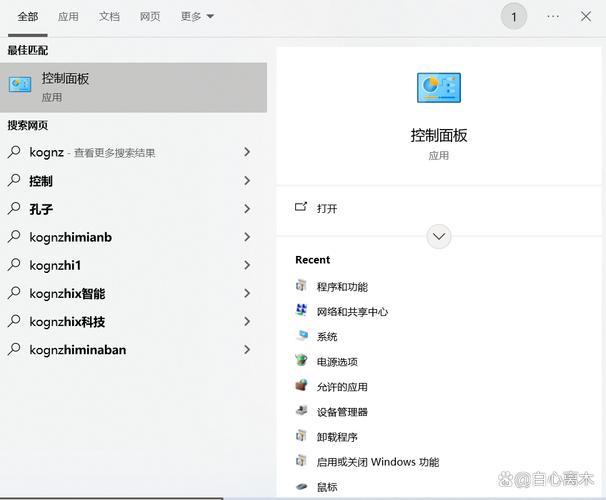
Task: Switch to the 全部 tab
Action: point(28,17)
